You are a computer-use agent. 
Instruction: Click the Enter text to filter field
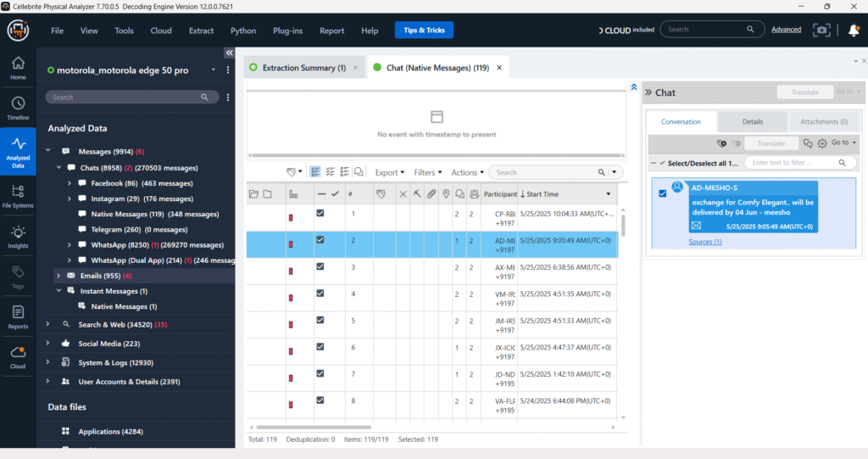click(x=798, y=162)
